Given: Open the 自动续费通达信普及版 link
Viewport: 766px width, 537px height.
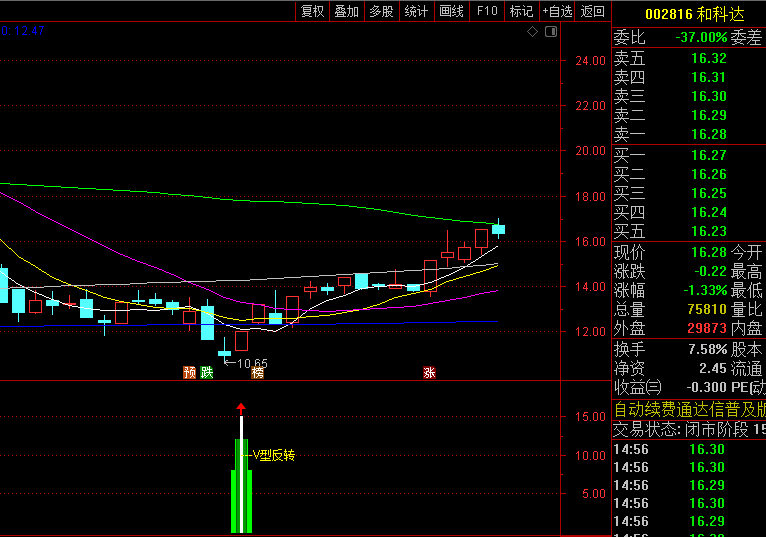Looking at the screenshot, I should click(689, 409).
